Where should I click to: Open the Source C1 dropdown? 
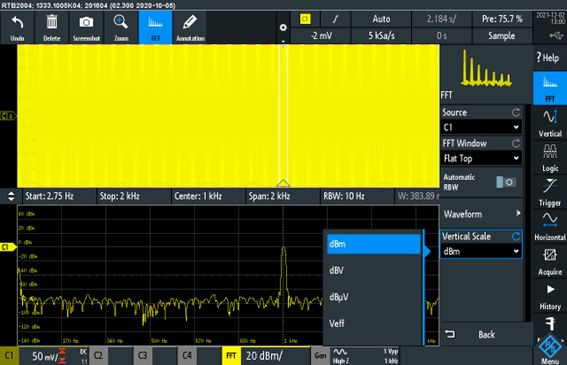coord(481,127)
